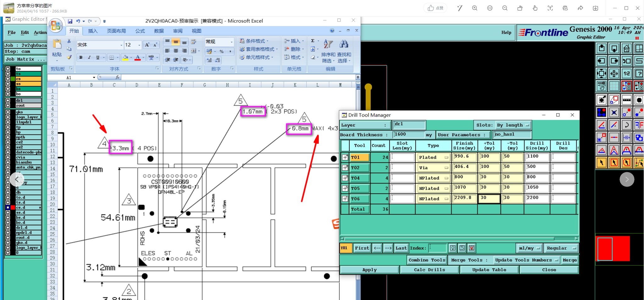
Task: Click the help question mark Genesis icon
Action: (639, 74)
